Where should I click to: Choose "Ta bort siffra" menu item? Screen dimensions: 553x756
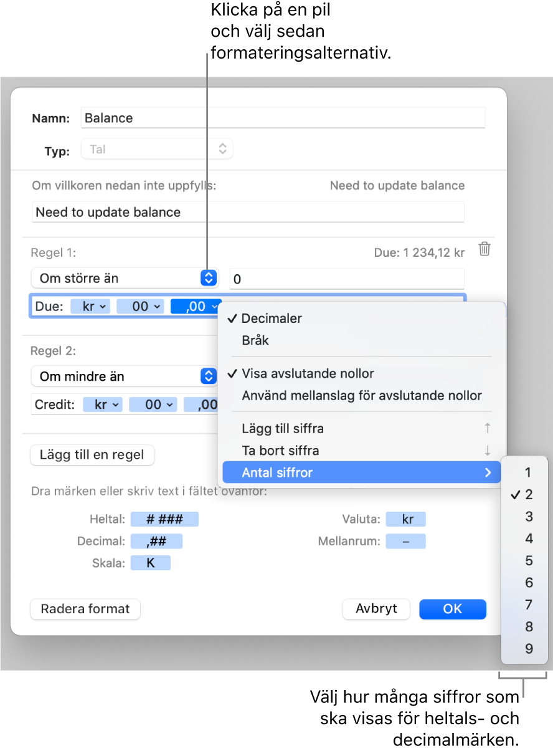280,450
